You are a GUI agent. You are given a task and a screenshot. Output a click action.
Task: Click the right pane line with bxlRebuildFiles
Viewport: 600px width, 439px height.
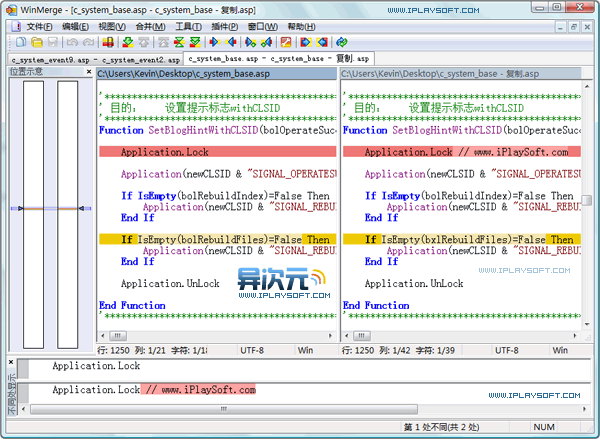[461, 240]
